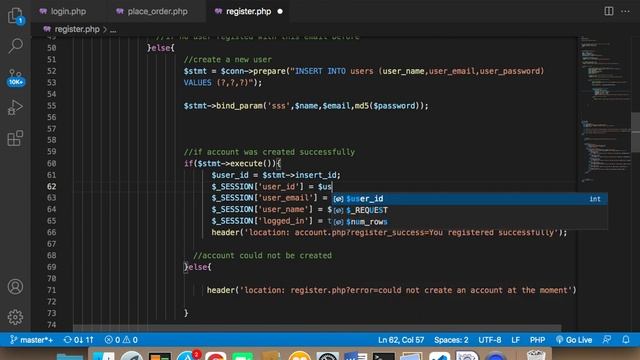This screenshot has height=360, width=640.
Task: Click the "int" type label in suggestion list
Action: pyautogui.click(x=595, y=199)
